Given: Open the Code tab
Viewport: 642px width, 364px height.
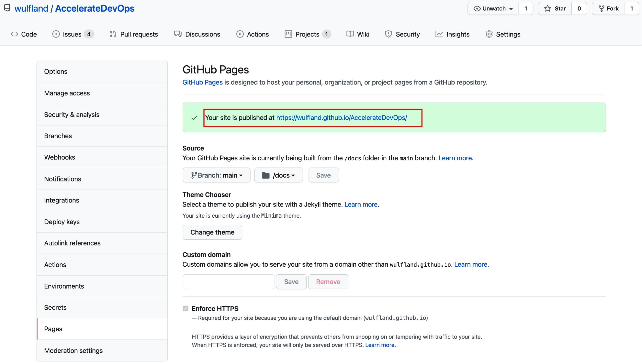Looking at the screenshot, I should click(x=24, y=34).
